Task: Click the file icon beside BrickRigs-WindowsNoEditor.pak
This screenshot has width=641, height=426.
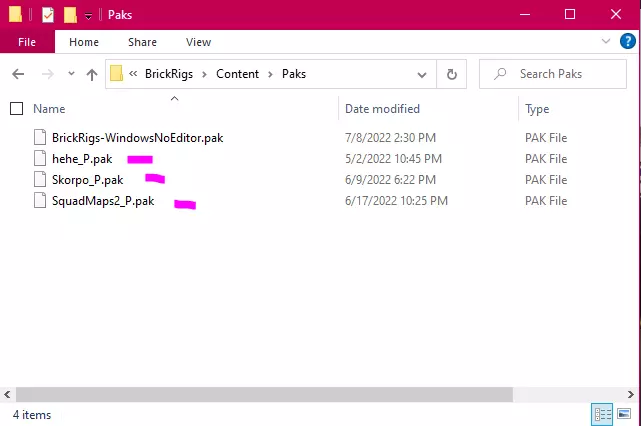Action: click(40, 137)
